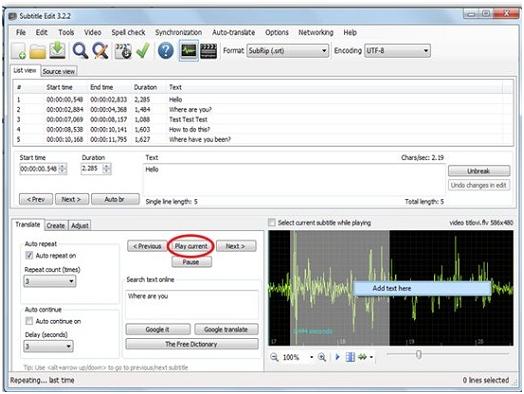524x394 pixels.
Task: Zoom in the waveform with plus magnifier
Action: click(322, 357)
